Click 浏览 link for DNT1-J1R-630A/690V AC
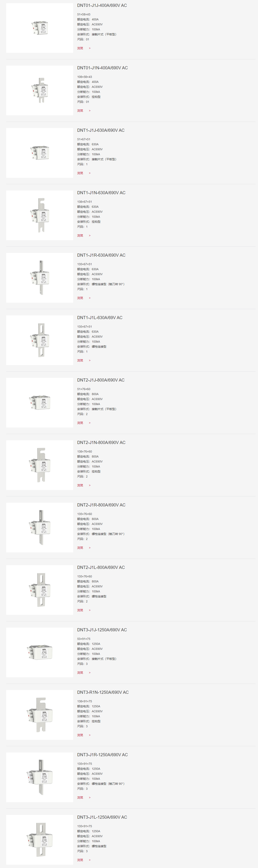 coord(80,298)
